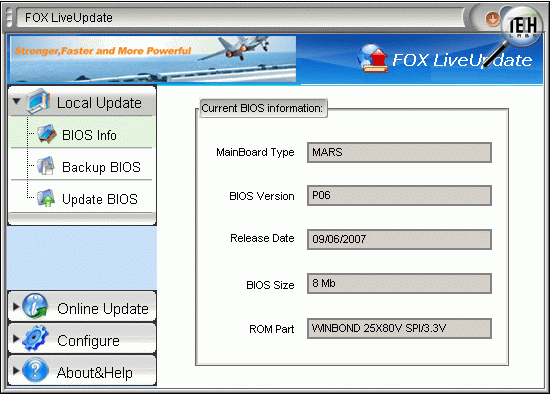
Task: Click the MainBoard Type field showing MARS
Action: [399, 152]
